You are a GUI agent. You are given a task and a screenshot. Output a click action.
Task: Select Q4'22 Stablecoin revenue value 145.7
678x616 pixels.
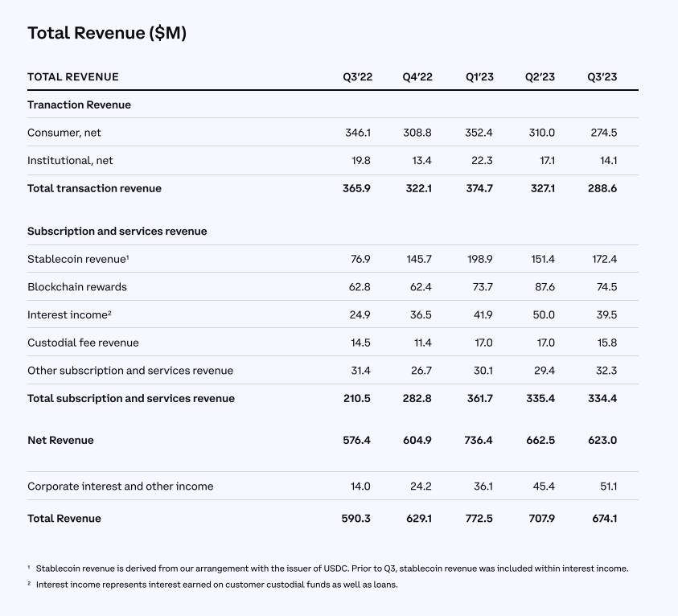click(418, 259)
